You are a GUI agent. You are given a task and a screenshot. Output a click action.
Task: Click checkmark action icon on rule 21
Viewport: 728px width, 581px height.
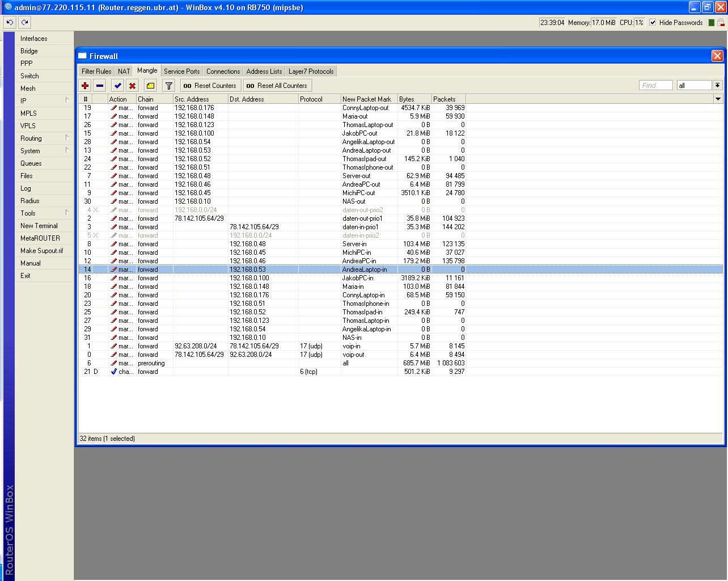tap(114, 372)
